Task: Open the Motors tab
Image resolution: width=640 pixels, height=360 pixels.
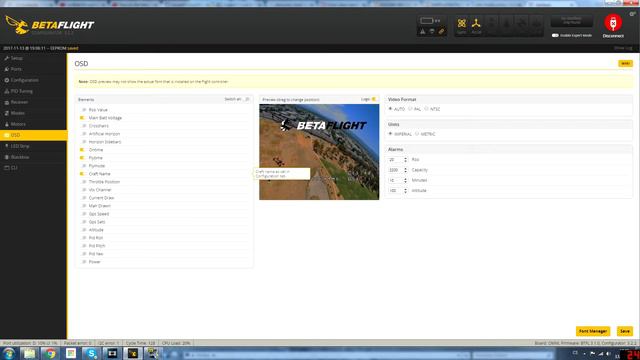Action: point(33,124)
